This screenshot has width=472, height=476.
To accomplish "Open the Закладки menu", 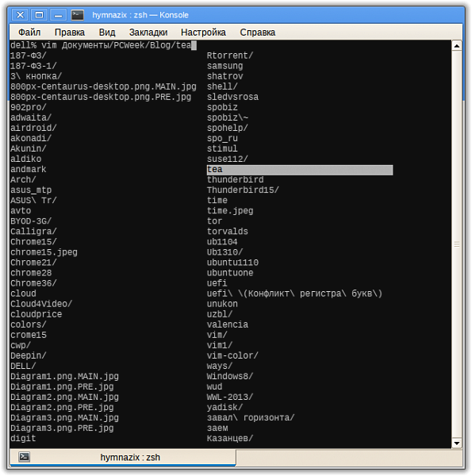I will [148, 33].
